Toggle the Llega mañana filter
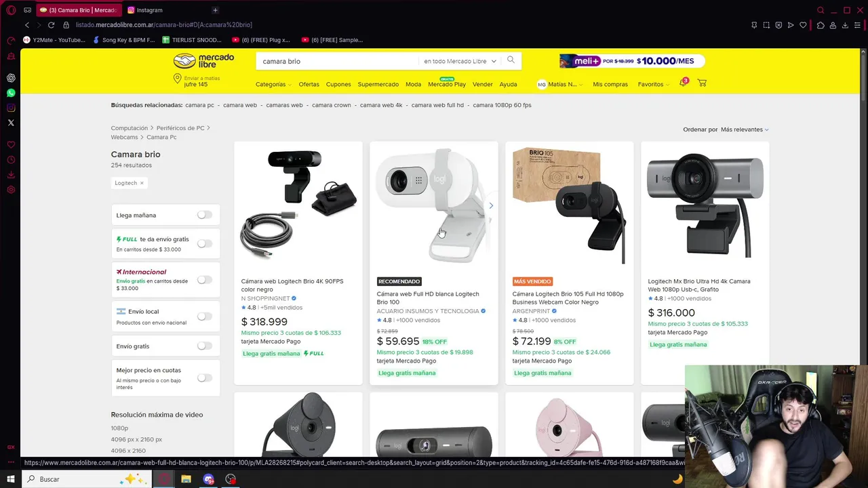Image resolution: width=868 pixels, height=488 pixels. 204,215
